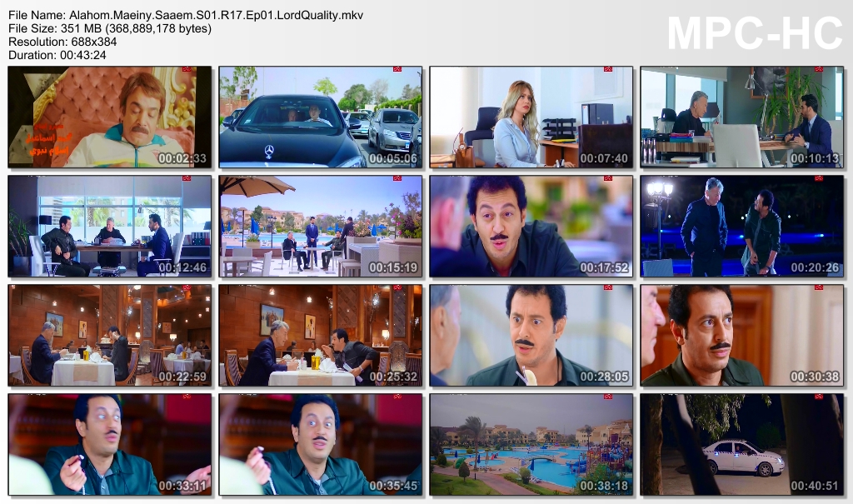Open the close-up frame at 00:17:52
The height and width of the screenshot is (504, 853).
pyautogui.click(x=531, y=226)
